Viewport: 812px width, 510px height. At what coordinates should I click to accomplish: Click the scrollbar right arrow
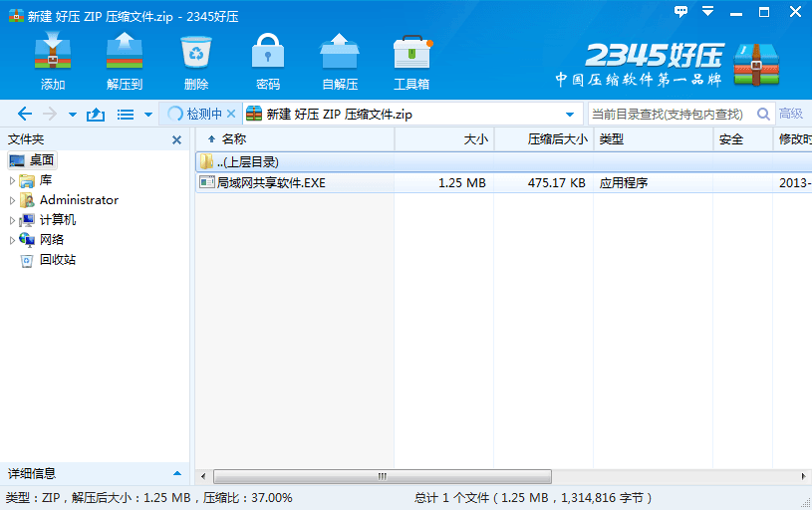point(803,476)
